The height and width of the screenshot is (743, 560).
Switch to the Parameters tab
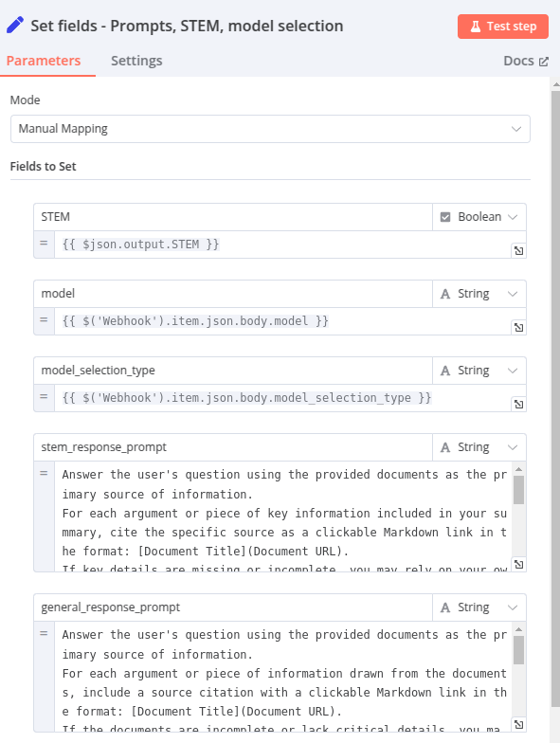click(44, 61)
